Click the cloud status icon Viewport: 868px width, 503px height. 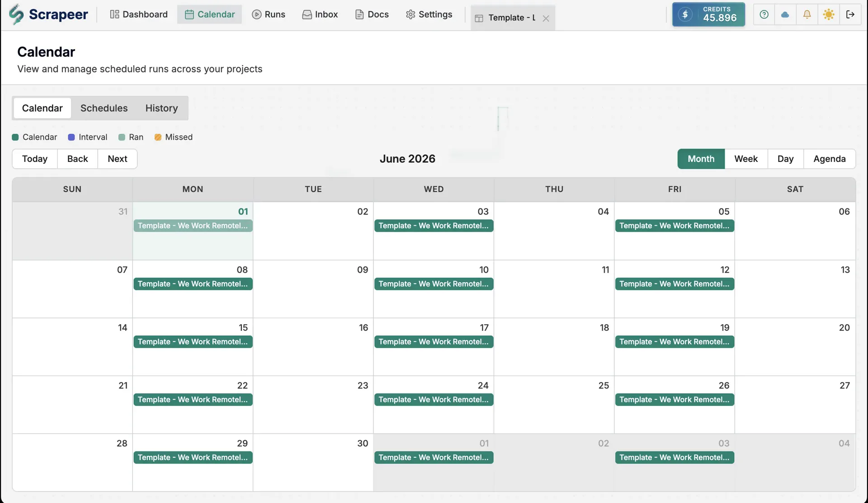pos(785,14)
